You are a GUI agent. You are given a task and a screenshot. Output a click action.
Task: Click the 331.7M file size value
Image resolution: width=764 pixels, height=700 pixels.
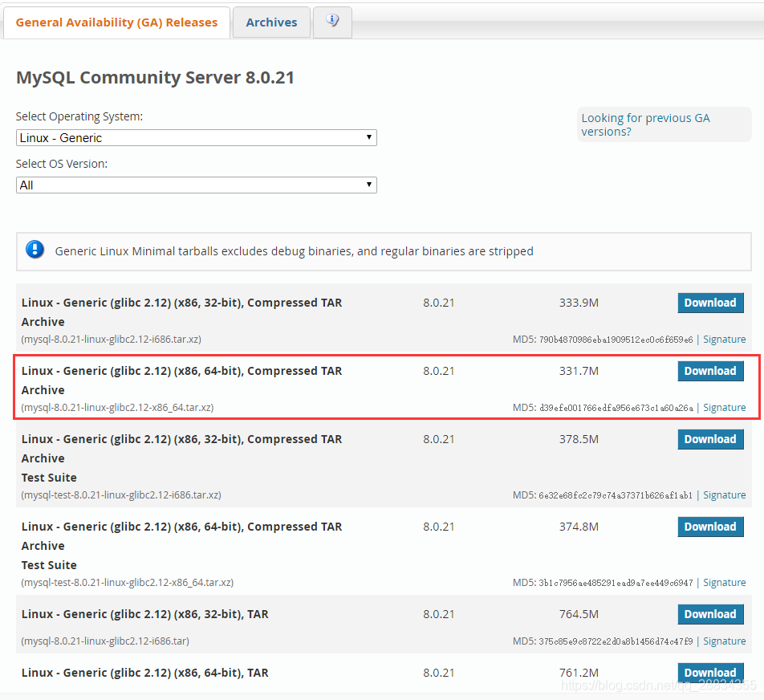[x=579, y=371]
